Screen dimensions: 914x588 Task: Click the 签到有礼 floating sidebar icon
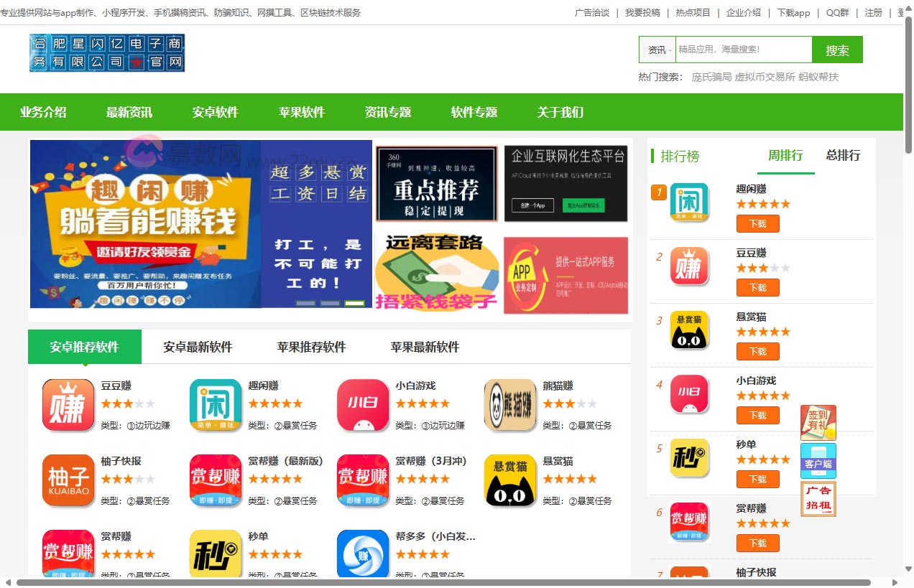click(818, 423)
